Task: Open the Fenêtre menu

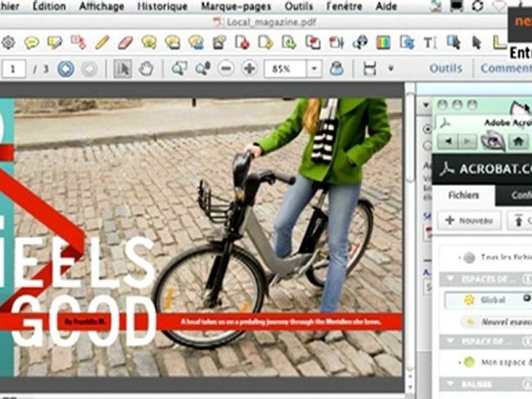Action: point(344,6)
